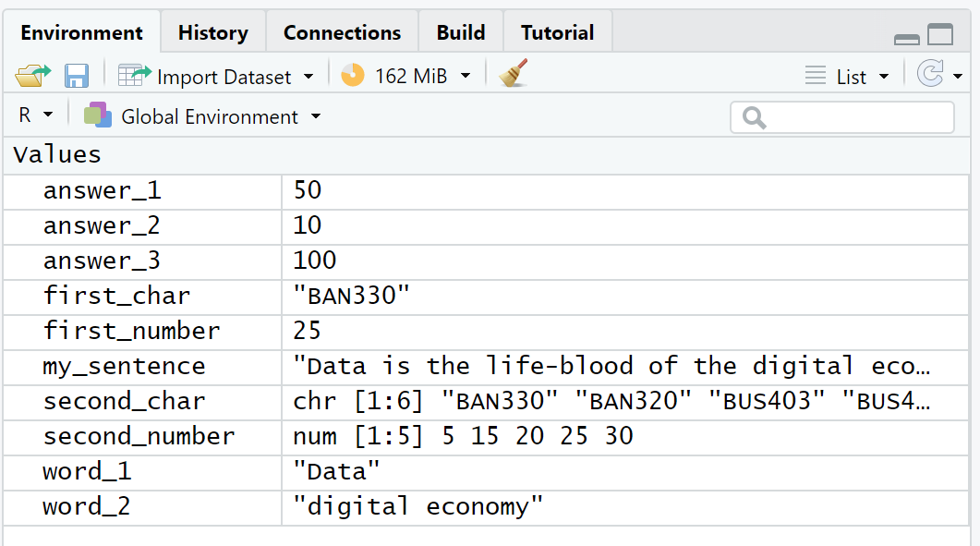Expand the refresh options dropdown arrow
The height and width of the screenshot is (546, 980).
coord(958,77)
